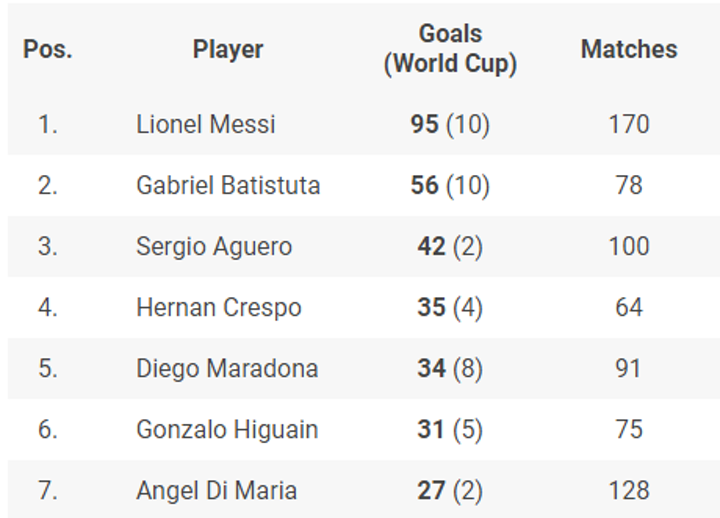
Task: Click Di Maria's 128 matches value
Action: click(x=629, y=491)
